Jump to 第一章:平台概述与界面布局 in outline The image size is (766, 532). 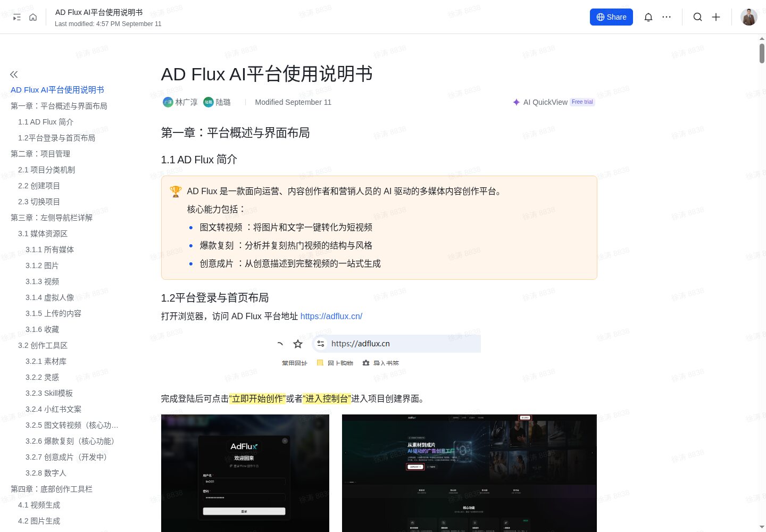pyautogui.click(x=59, y=106)
